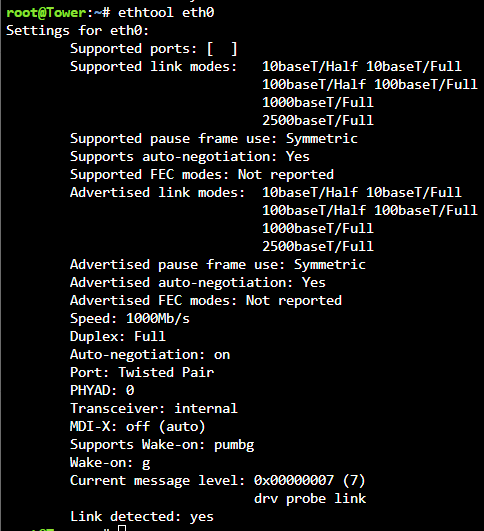Click the root@Tower prompt at top
The height and width of the screenshot is (531, 484).
coord(46,13)
